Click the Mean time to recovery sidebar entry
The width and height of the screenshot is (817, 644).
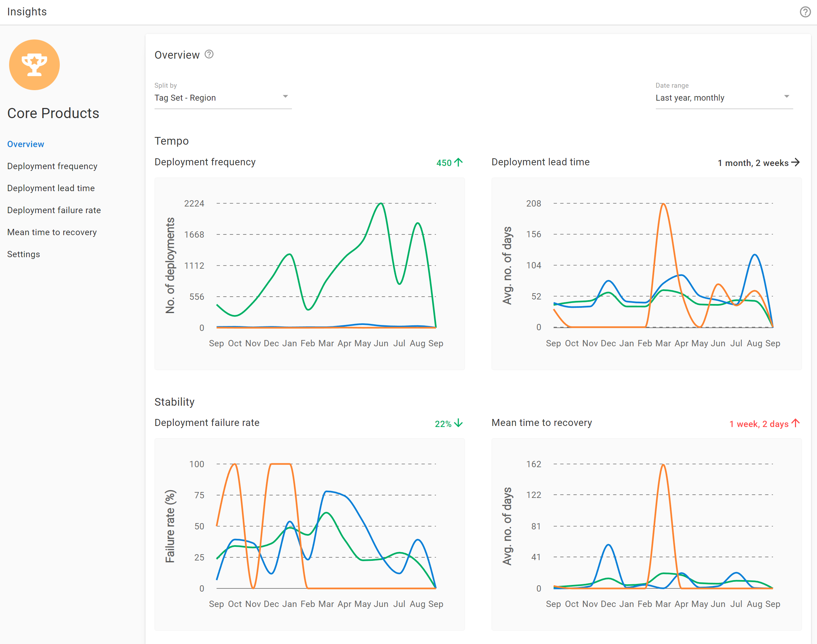pyautogui.click(x=52, y=232)
